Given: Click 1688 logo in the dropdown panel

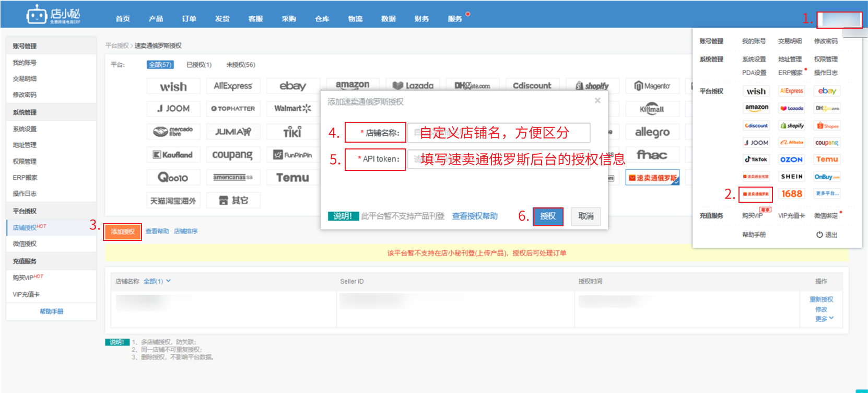Looking at the screenshot, I should click(791, 194).
